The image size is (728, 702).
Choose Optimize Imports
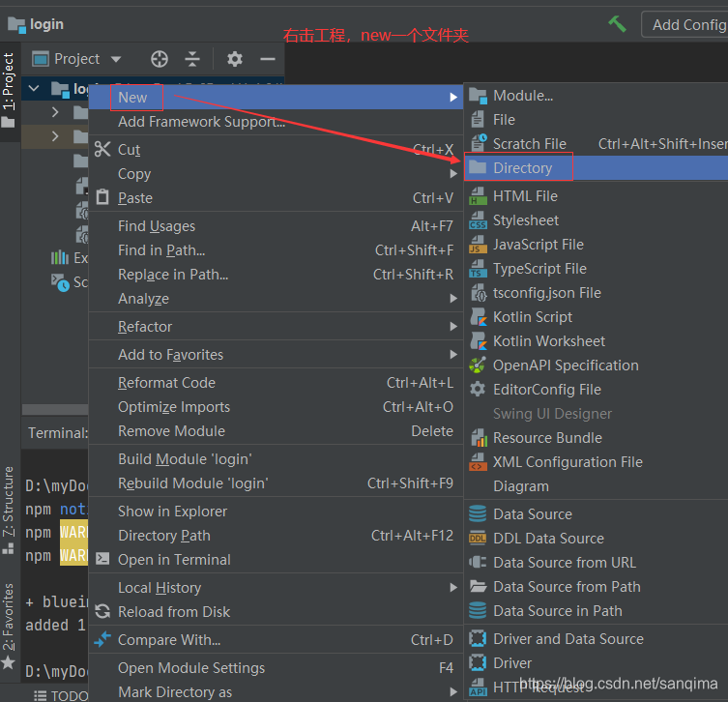(276, 407)
